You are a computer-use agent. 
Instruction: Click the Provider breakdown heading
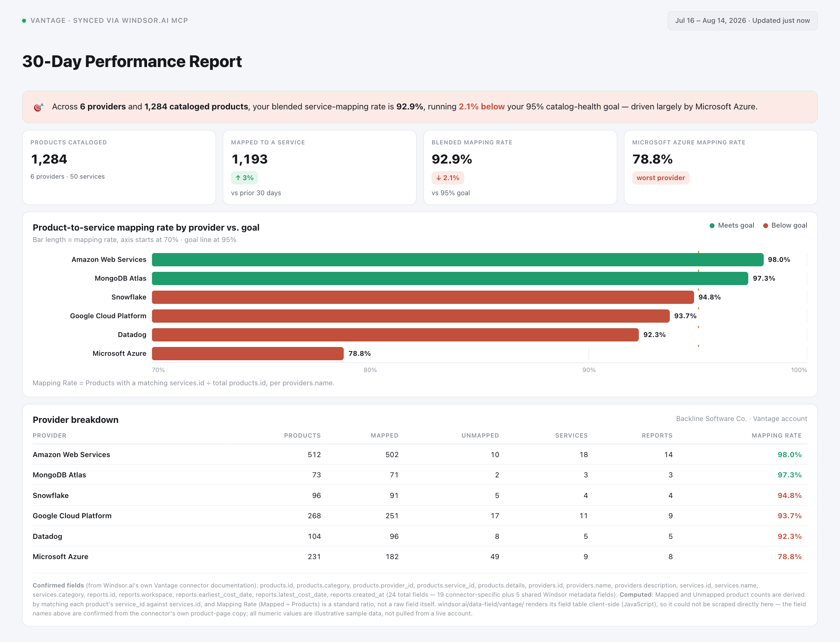tap(75, 420)
